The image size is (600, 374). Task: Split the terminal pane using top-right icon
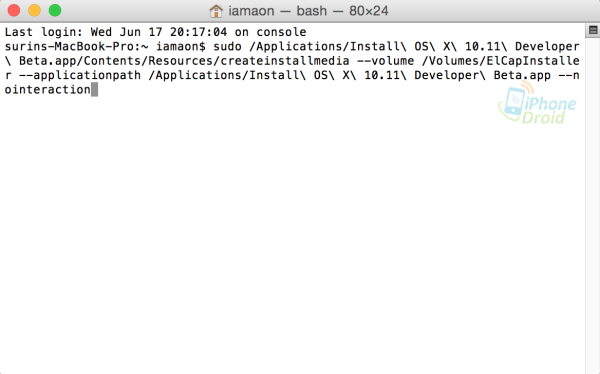tap(593, 30)
